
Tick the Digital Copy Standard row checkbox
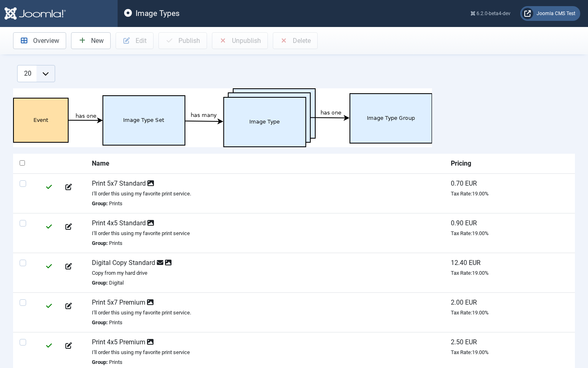(23, 263)
